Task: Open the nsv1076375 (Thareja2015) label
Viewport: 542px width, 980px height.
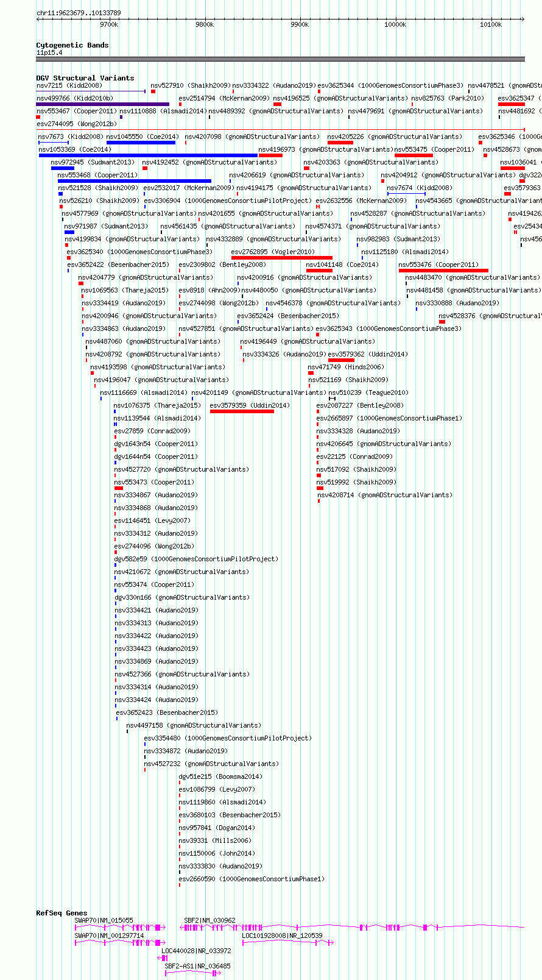Action: pos(157,405)
